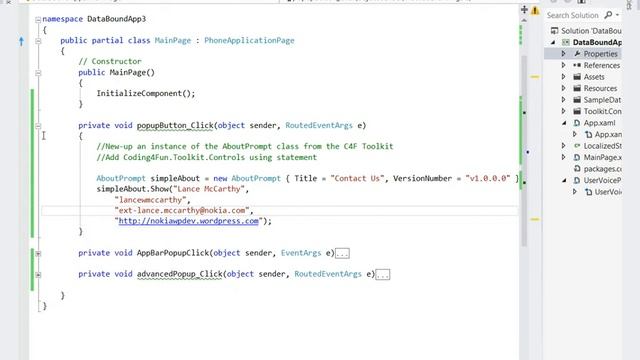Expand the advancedPopup_Click method outline
Image resolution: width=640 pixels, height=360 pixels.
38,275
